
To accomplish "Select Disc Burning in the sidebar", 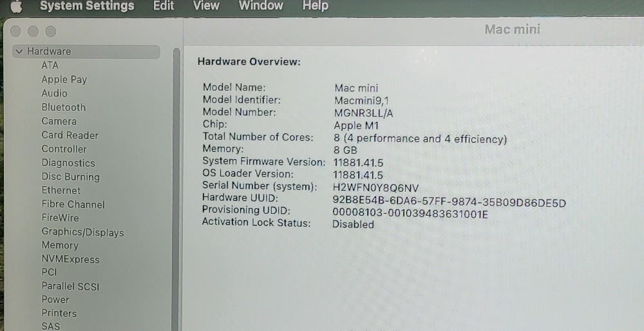I will pyautogui.click(x=71, y=177).
